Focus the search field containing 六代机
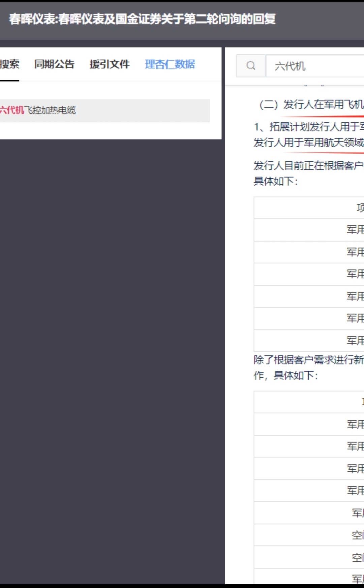This screenshot has height=588, width=364. (x=315, y=66)
